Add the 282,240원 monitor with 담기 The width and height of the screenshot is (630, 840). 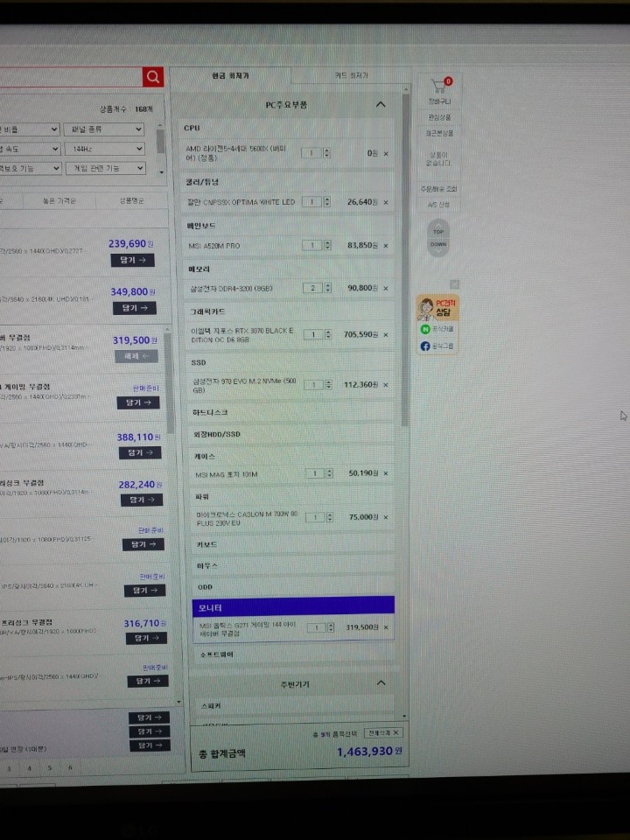pos(142,500)
